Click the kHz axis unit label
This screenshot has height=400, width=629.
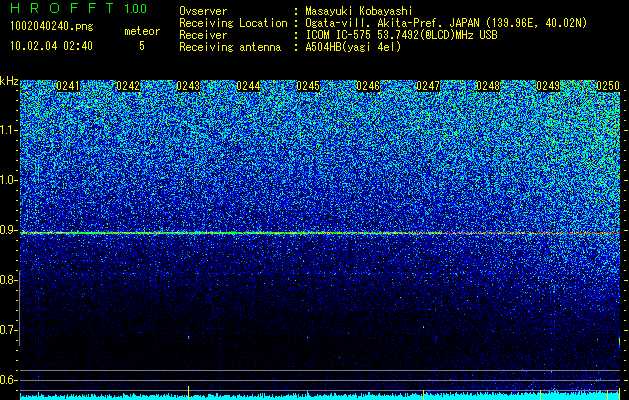click(x=9, y=81)
